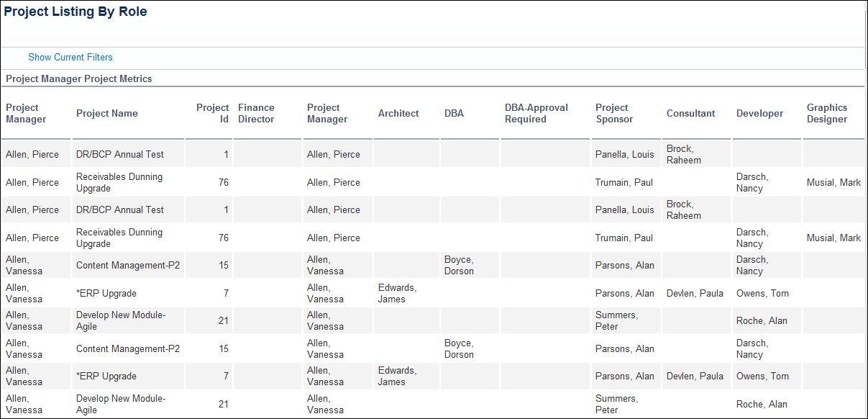
Task: Click the Project Listing By Role title
Action: click(x=76, y=12)
